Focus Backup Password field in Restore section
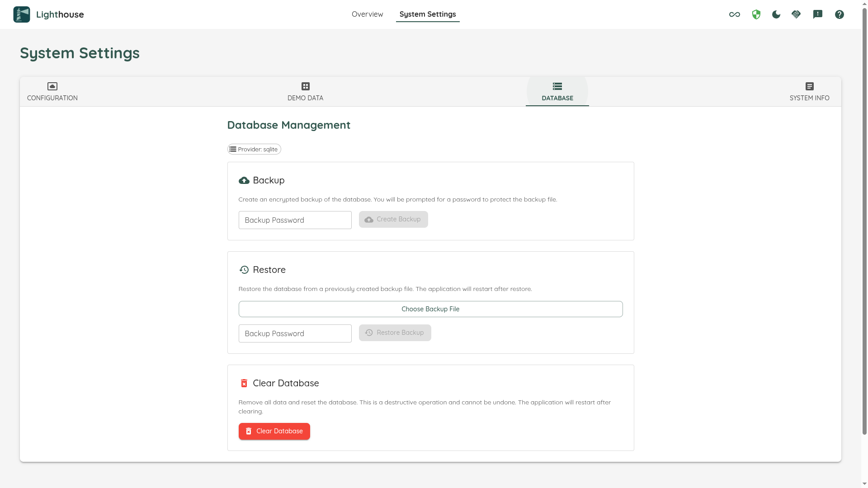The width and height of the screenshot is (868, 488). pos(295,333)
